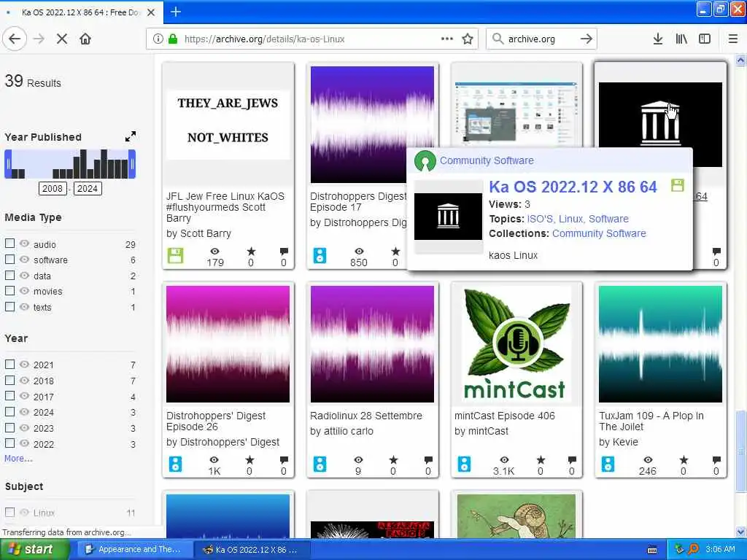Click the audio icon on TuxJam 109 card
This screenshot has width=747, height=560.
click(x=608, y=464)
